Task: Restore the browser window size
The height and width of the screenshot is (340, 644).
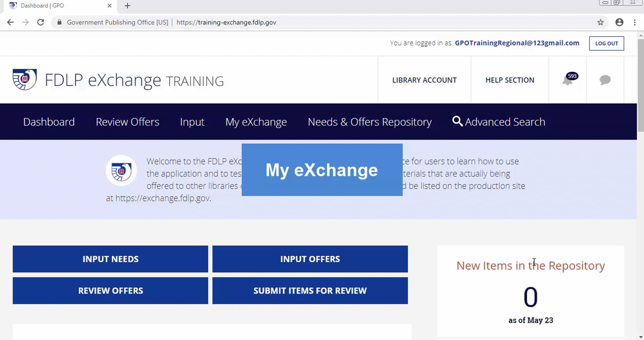Action: pyautogui.click(x=617, y=2)
